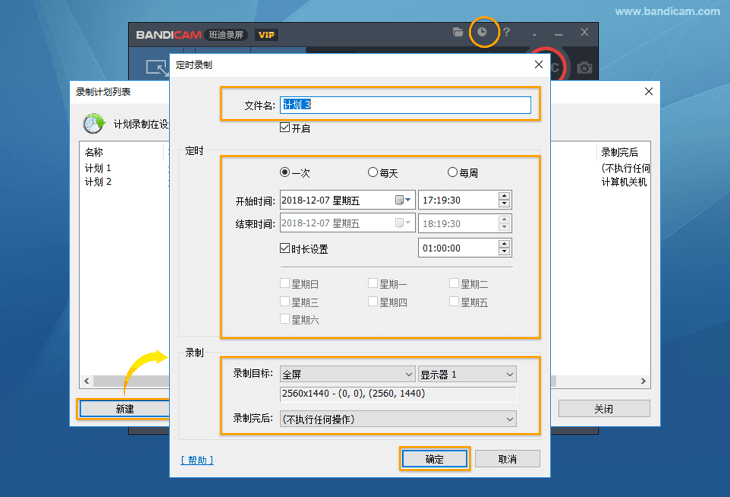The height and width of the screenshot is (497, 730).
Task: Click the start time field 17:19:30
Action: 458,200
